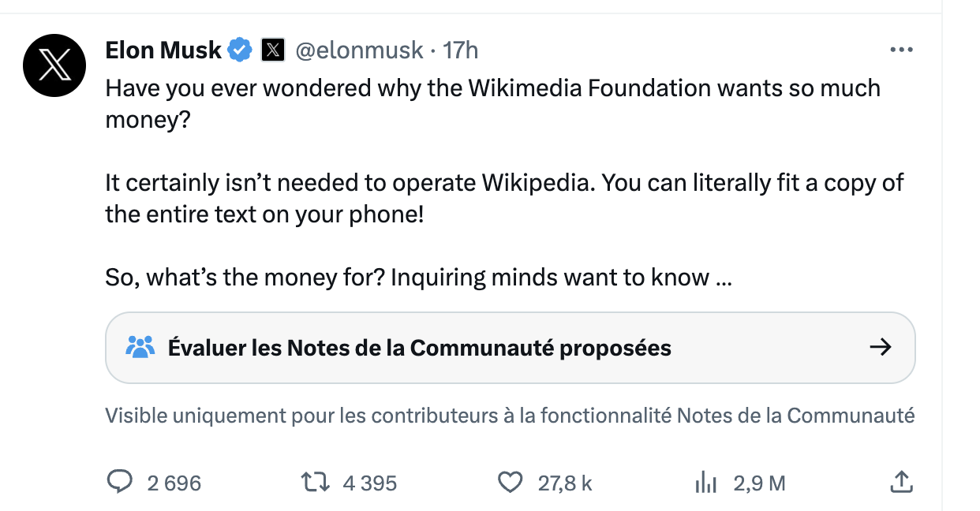
Task: Click Elon Musk's X logo profile avatar
Action: 54,65
